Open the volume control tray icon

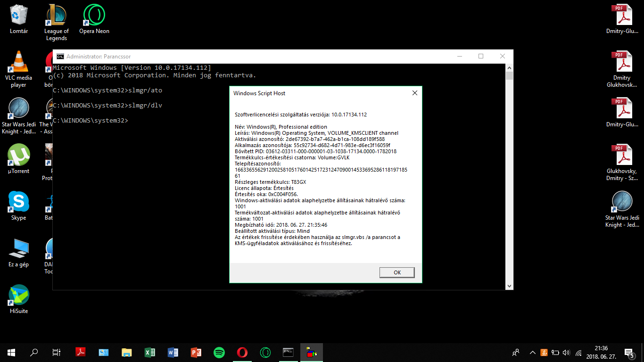coord(566,353)
